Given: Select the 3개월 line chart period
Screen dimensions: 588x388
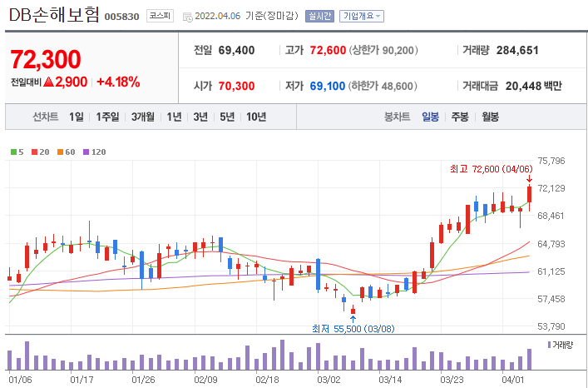Looking at the screenshot, I should click(143, 117).
